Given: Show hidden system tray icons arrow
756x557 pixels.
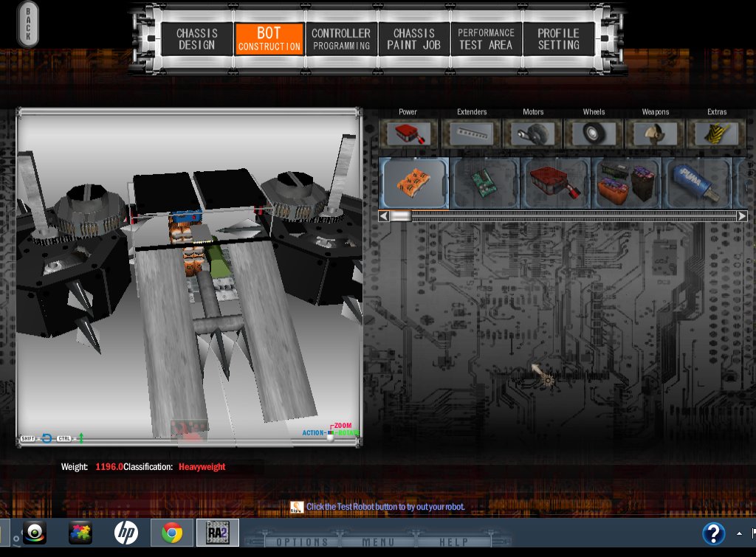Looking at the screenshot, I should tap(739, 533).
